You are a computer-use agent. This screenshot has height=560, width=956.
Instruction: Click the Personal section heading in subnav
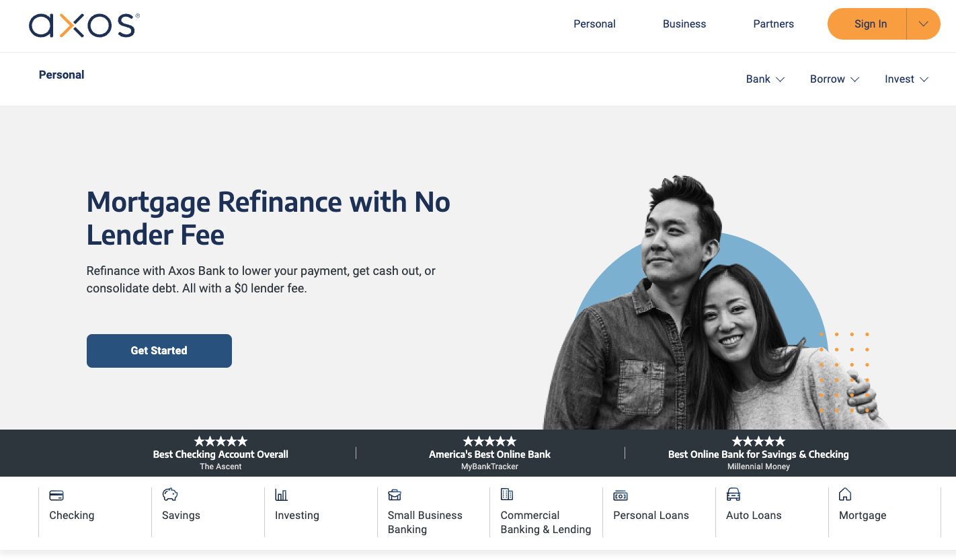click(x=61, y=75)
